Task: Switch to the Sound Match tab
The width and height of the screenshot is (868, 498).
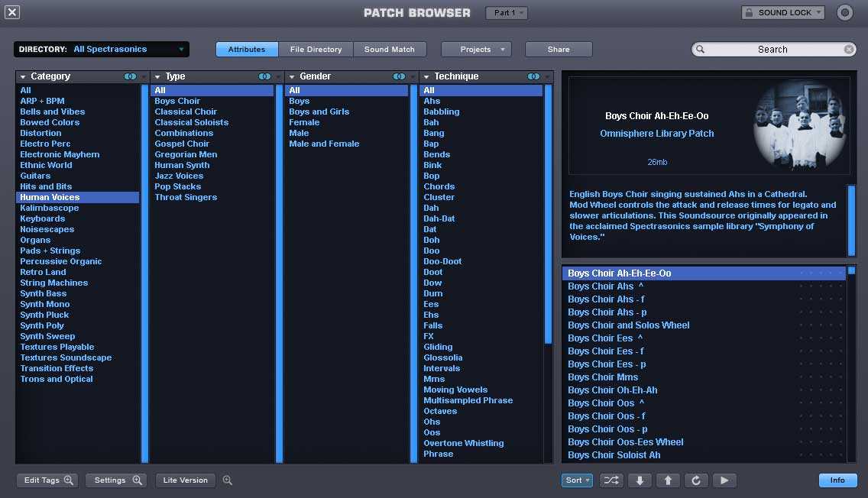Action: 389,50
